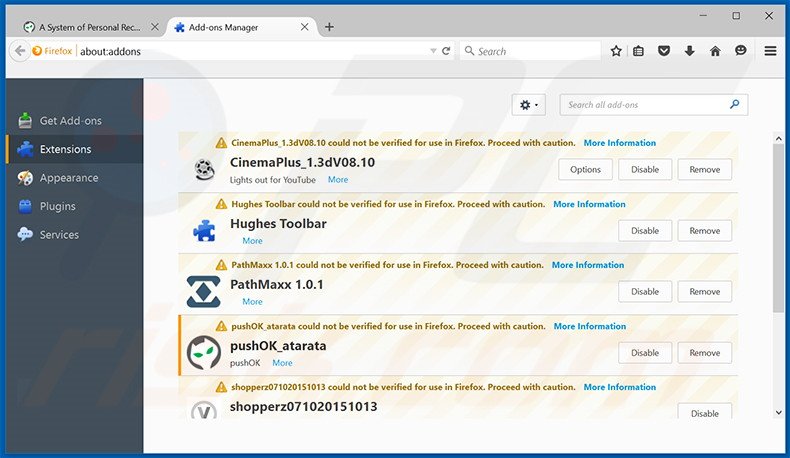The width and height of the screenshot is (790, 458).
Task: Click More link under PathMaxx
Action: pos(252,302)
